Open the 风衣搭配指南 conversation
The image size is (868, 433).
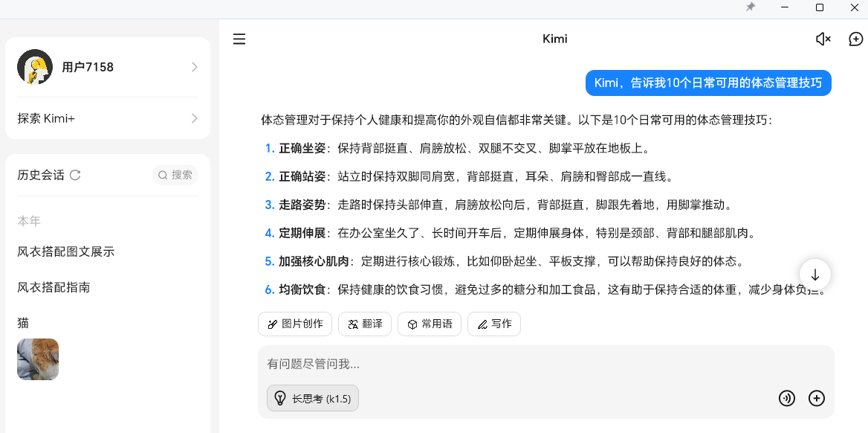(x=54, y=287)
